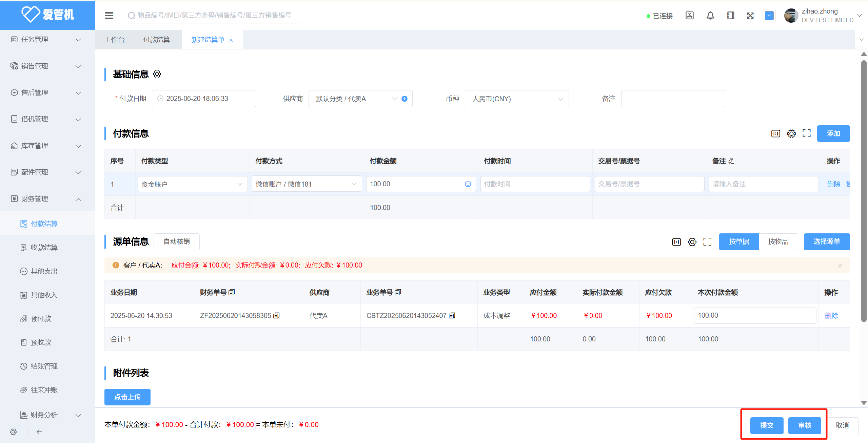Image resolution: width=868 pixels, height=443 pixels.
Task: Expand 库存管理 sidebar menu
Action: tap(47, 146)
